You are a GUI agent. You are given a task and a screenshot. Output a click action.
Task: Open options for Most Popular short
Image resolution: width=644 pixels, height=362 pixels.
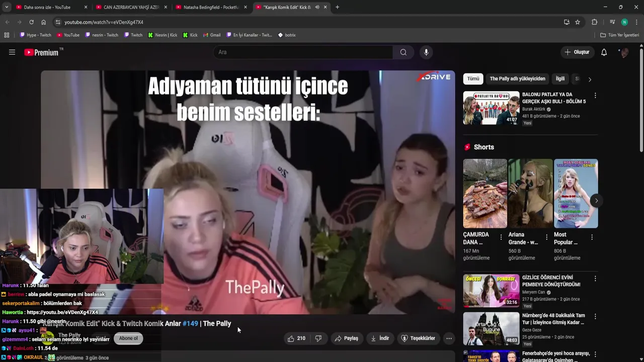[592, 237]
